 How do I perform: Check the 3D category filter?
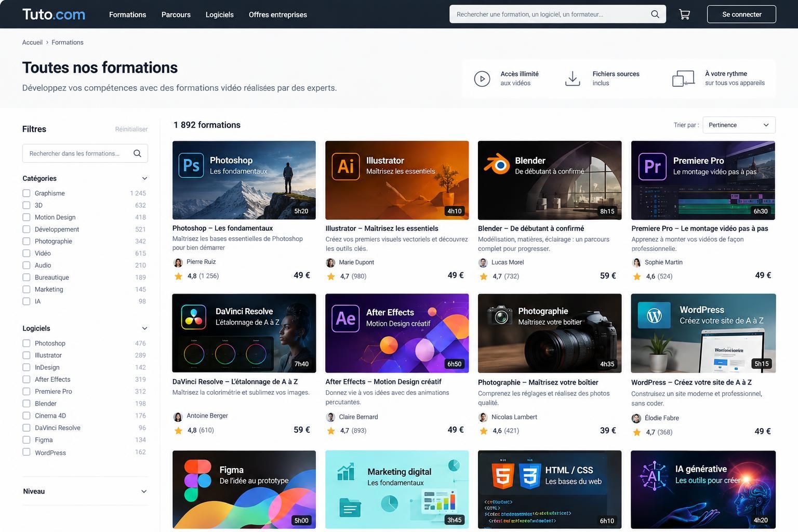[26, 205]
